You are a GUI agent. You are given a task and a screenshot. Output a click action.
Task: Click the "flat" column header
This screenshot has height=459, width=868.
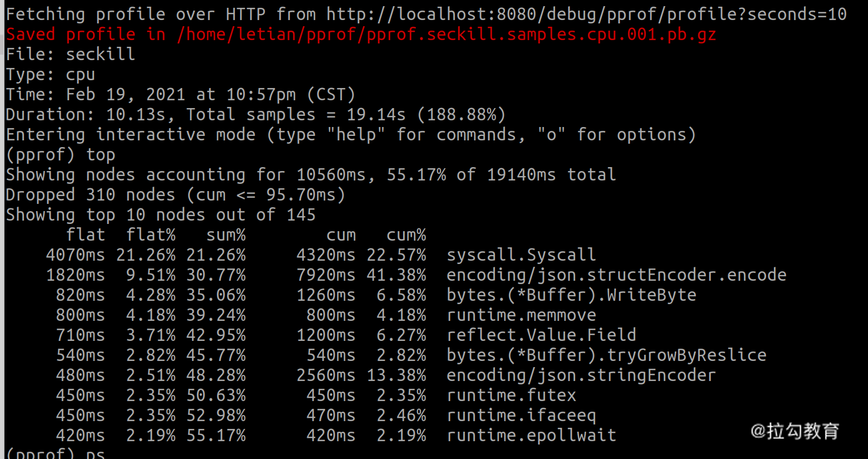click(85, 235)
